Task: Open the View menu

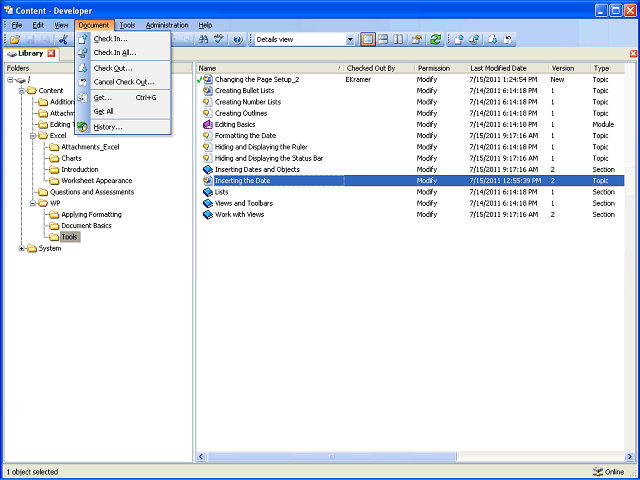Action: pyautogui.click(x=61, y=25)
